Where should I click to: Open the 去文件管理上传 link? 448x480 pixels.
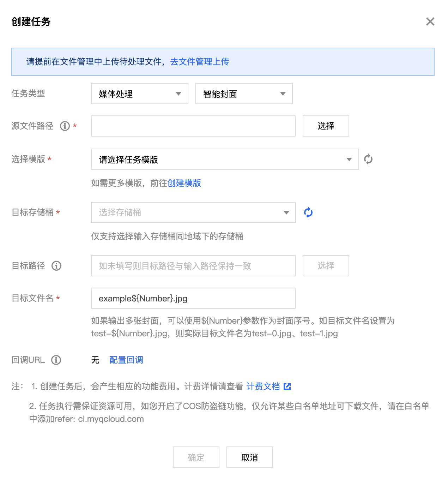tap(200, 62)
